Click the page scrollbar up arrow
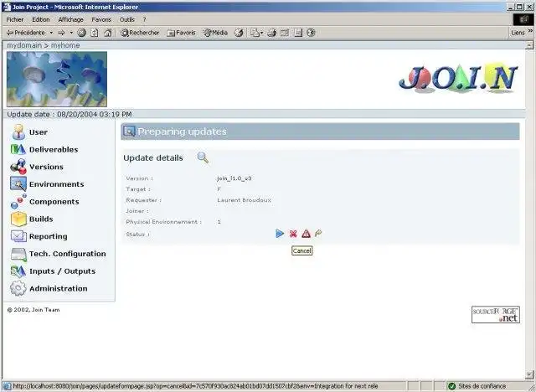Screen dimensions: 536x392 coord(529,45)
